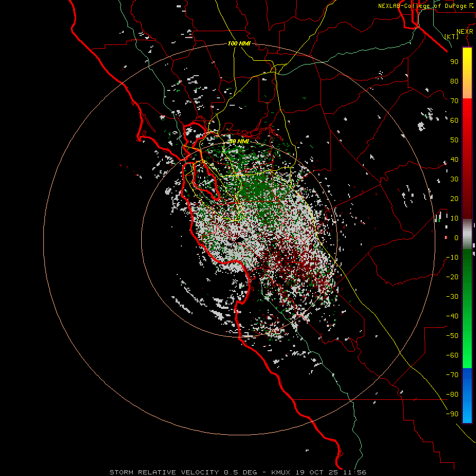
Task: Click the "-50" scale label
Action: click(x=452, y=336)
